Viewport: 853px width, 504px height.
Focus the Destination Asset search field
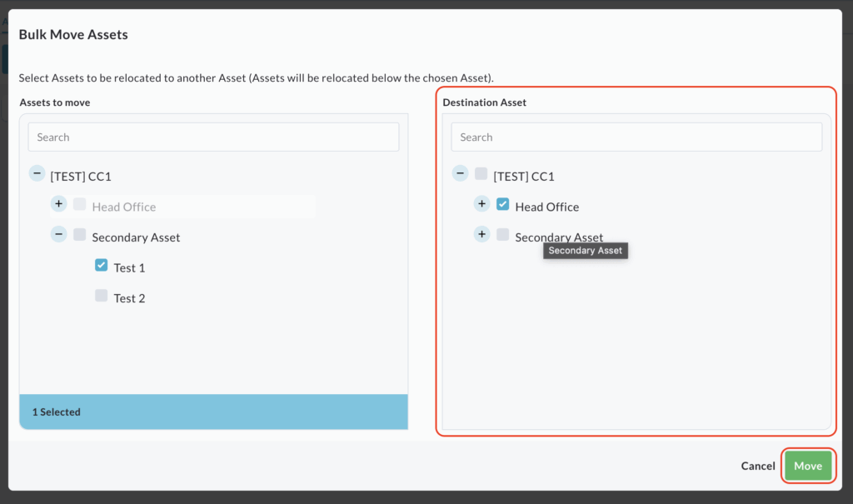[636, 137]
